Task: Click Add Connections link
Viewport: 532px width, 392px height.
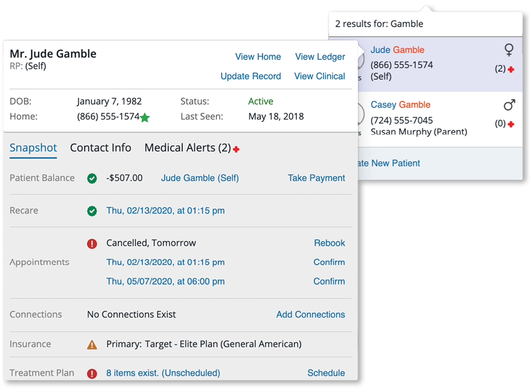Action: (x=311, y=314)
